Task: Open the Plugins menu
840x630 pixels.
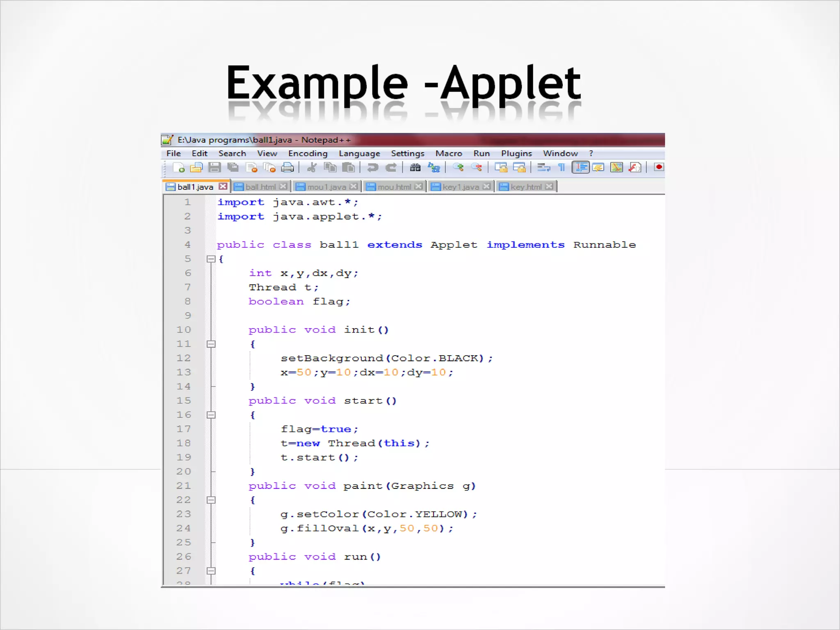Action: pyautogui.click(x=516, y=153)
